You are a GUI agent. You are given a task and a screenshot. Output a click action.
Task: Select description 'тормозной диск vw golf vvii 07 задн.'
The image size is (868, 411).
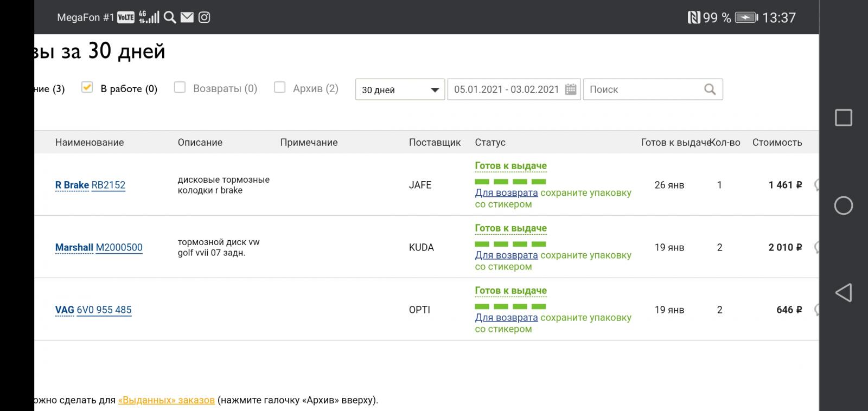[x=219, y=247]
